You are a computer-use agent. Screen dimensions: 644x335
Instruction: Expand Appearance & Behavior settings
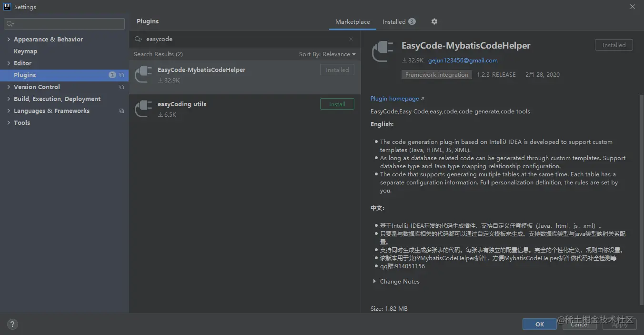point(9,39)
